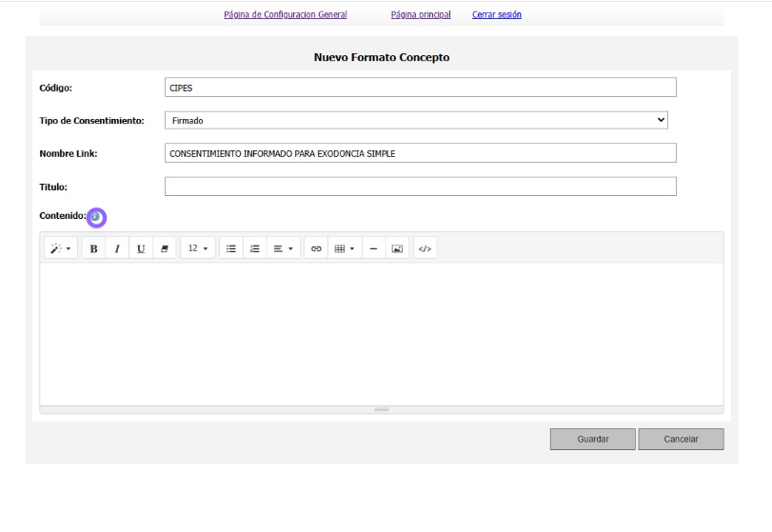This screenshot has width=772, height=532.
Task: Switch to code view
Action: point(426,248)
